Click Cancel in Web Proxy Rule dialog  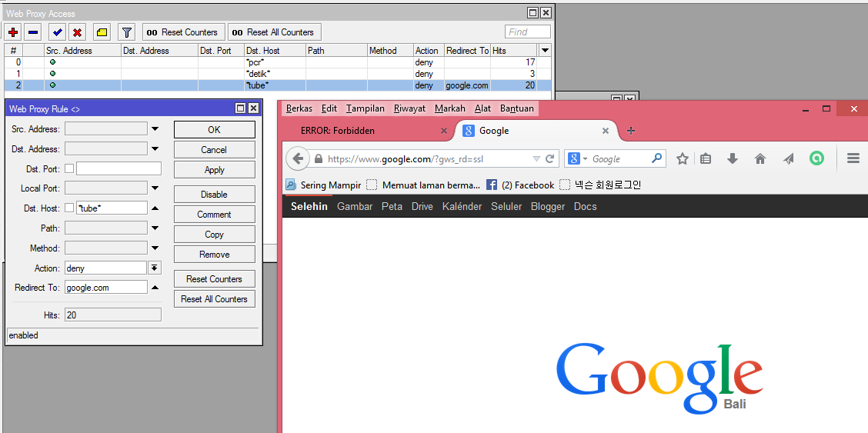point(214,150)
